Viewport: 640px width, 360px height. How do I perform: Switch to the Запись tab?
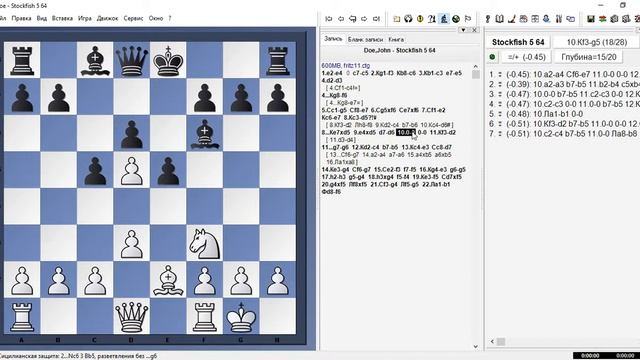coord(333,39)
